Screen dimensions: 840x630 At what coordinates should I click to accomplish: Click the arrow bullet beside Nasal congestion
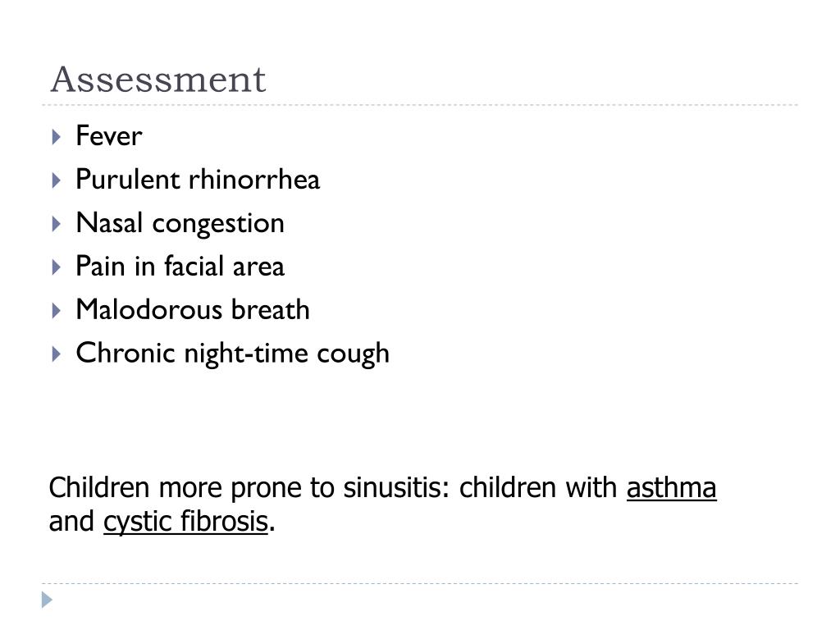click(x=57, y=223)
